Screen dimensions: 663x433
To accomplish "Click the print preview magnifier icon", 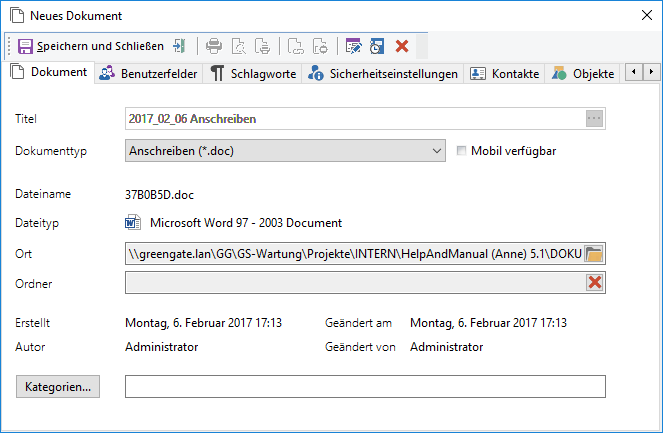I will point(239,46).
